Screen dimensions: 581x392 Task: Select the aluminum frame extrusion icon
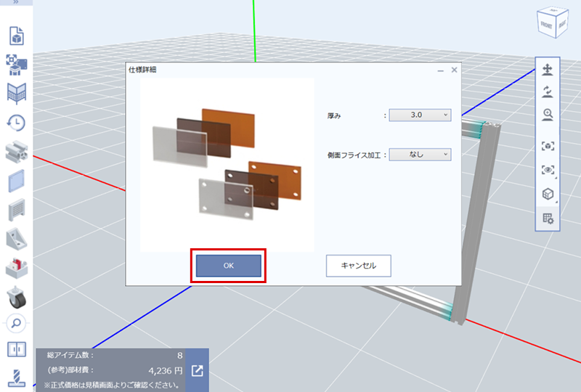[x=16, y=152]
